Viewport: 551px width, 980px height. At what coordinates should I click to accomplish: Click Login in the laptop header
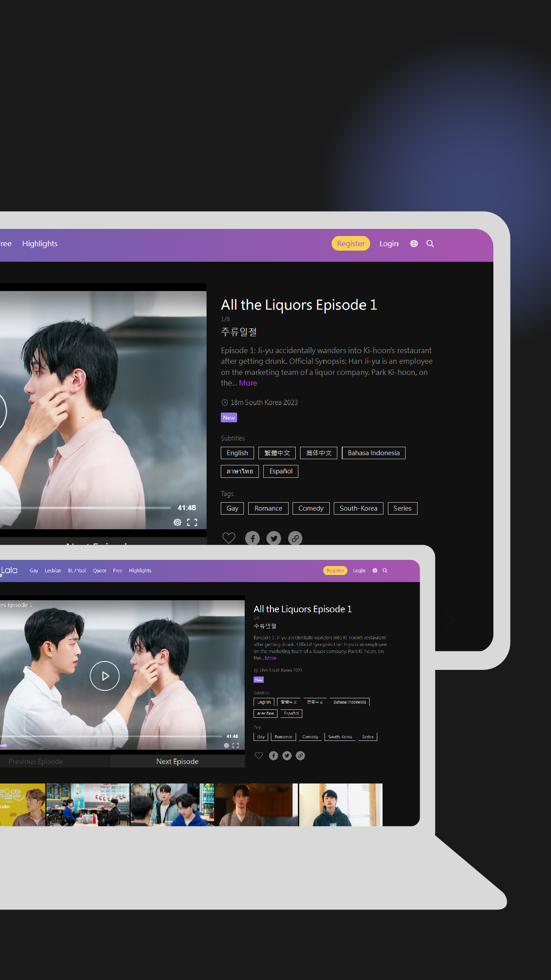click(359, 571)
